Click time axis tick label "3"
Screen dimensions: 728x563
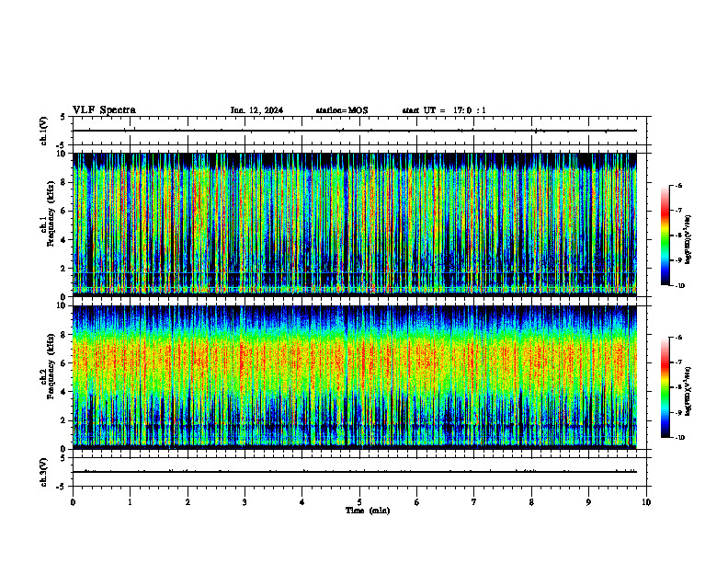[x=245, y=502]
